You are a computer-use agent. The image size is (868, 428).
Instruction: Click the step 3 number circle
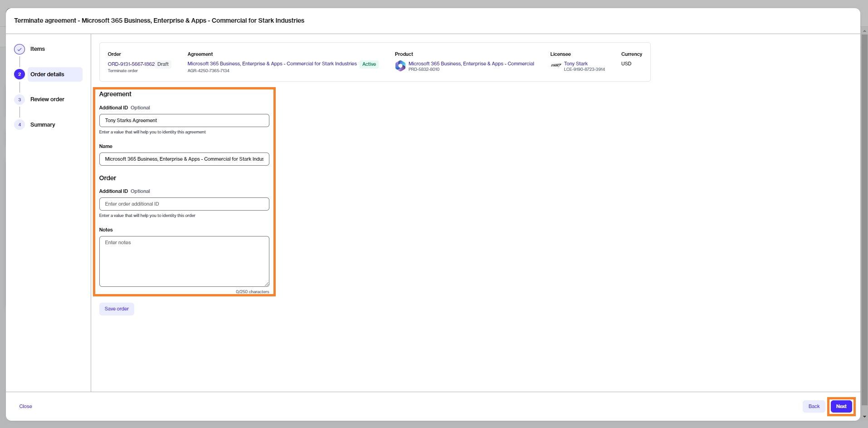click(20, 99)
